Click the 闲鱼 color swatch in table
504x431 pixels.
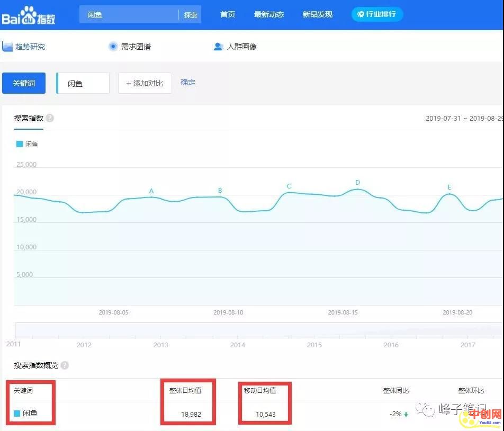17,414
